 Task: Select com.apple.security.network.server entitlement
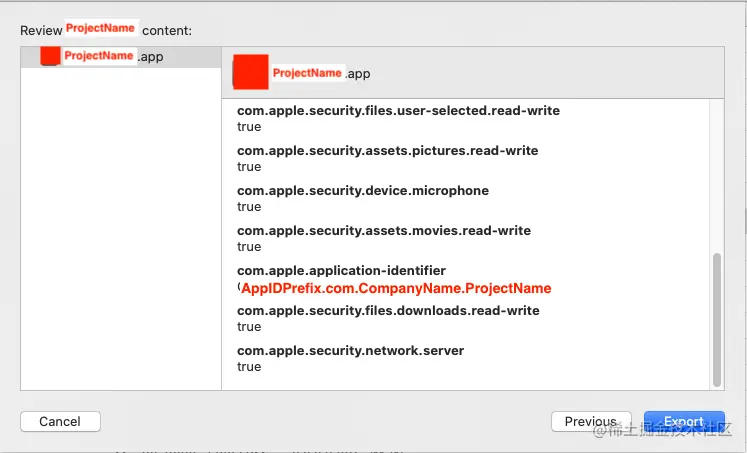coord(351,351)
